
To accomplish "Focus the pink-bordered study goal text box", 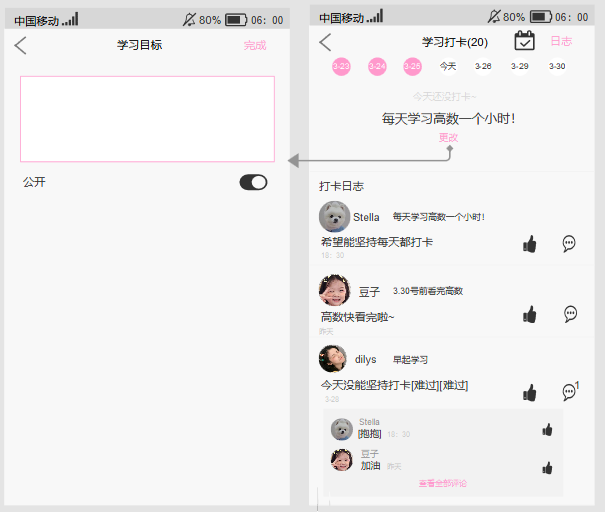I will [147, 119].
